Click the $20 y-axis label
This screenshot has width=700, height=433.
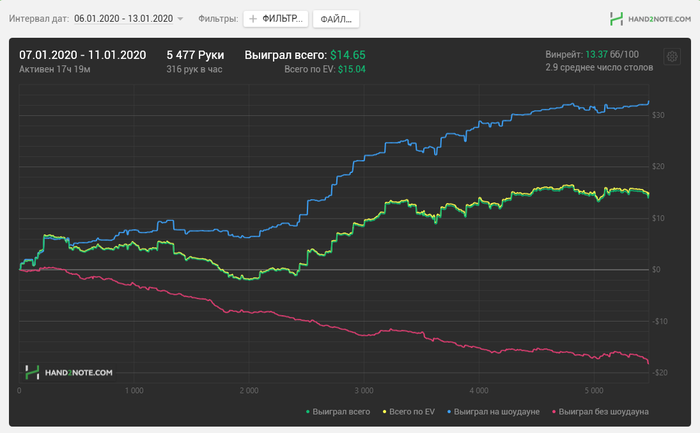(x=658, y=167)
